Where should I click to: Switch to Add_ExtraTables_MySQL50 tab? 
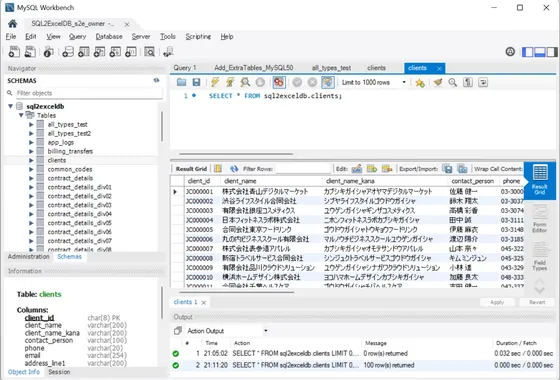coord(254,68)
